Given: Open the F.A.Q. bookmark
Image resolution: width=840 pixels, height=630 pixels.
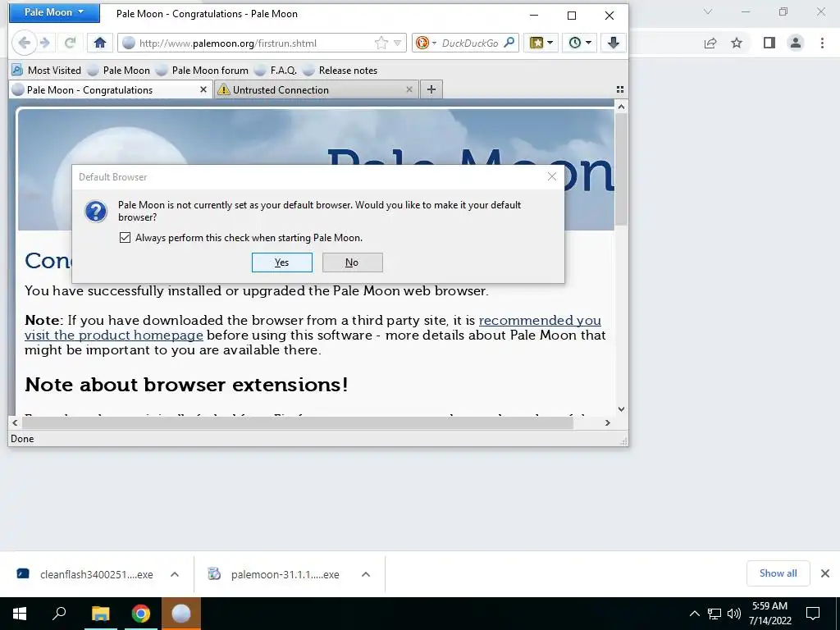Looking at the screenshot, I should click(x=276, y=71).
